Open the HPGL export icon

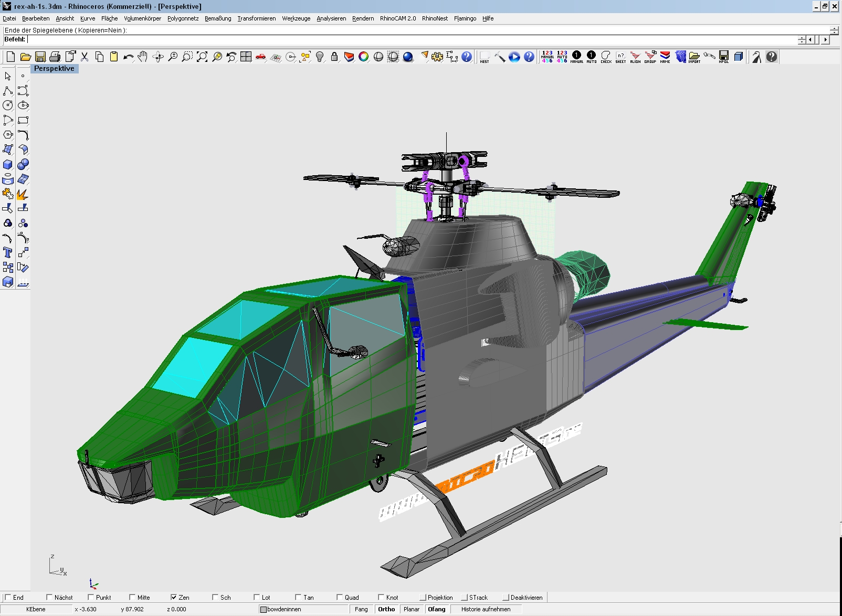724,57
